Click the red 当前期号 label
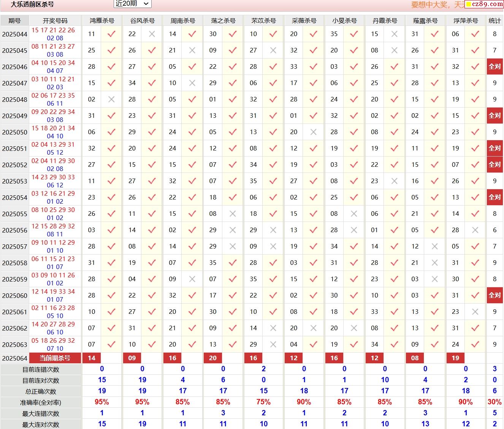The image size is (504, 429). [x=55, y=358]
